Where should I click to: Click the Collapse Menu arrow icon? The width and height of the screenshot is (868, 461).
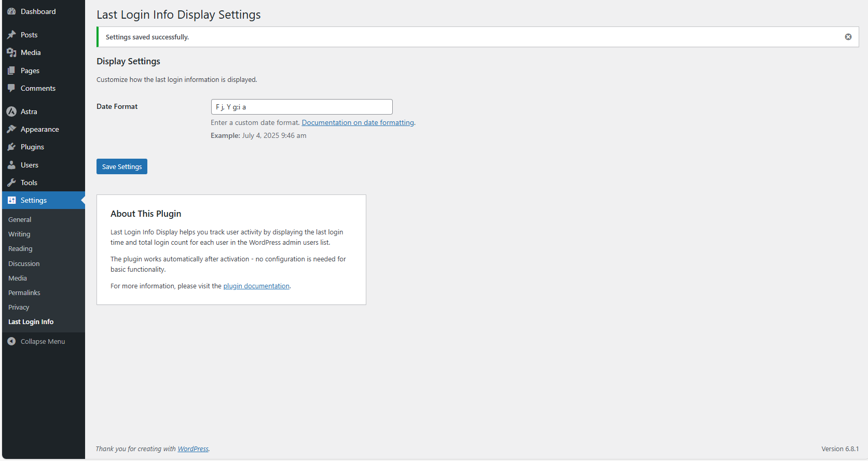point(11,341)
